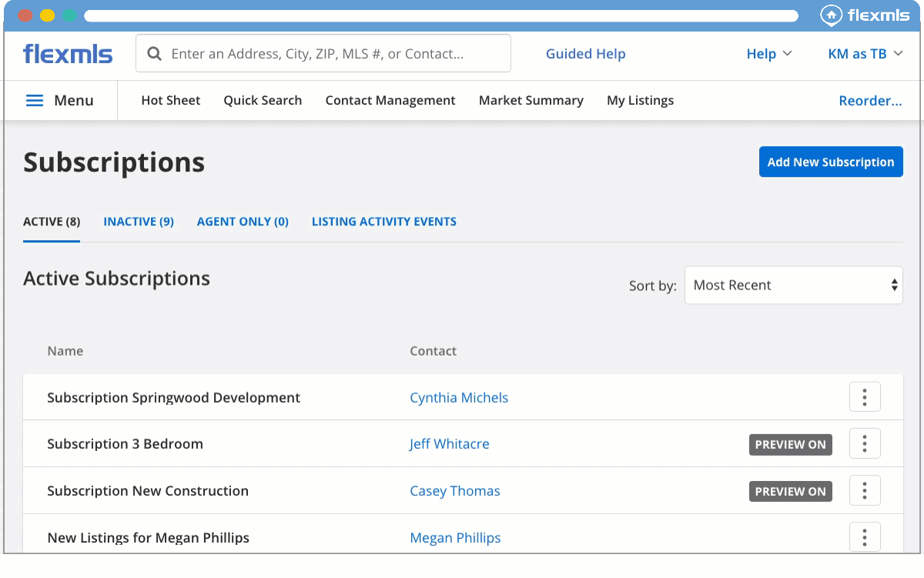The image size is (924, 578).
Task: Open three-dot menu for Subscription New Construction
Action: pos(865,491)
